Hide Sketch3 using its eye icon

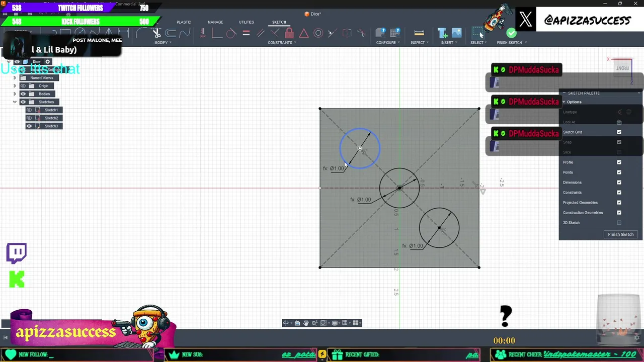tap(29, 126)
